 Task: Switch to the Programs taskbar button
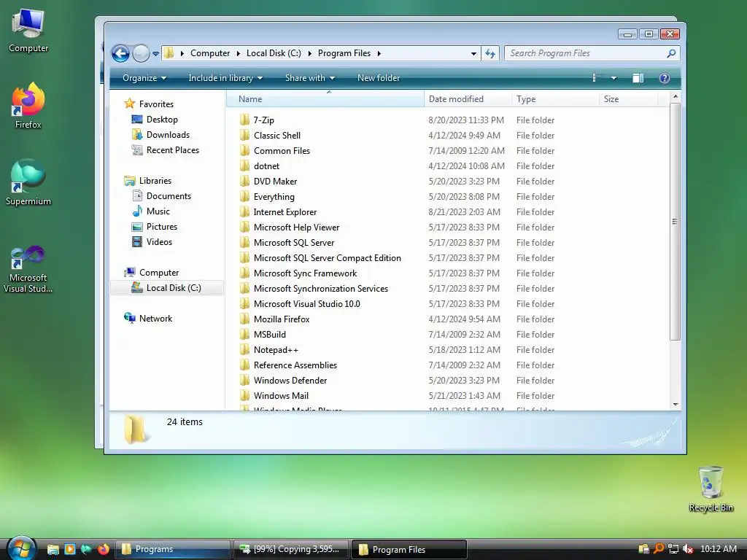click(172, 550)
